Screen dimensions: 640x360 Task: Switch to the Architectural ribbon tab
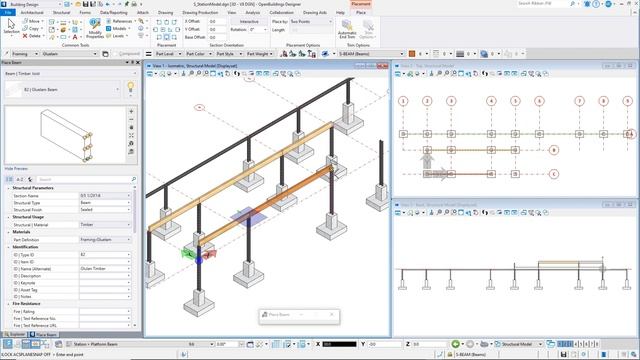click(x=32, y=13)
